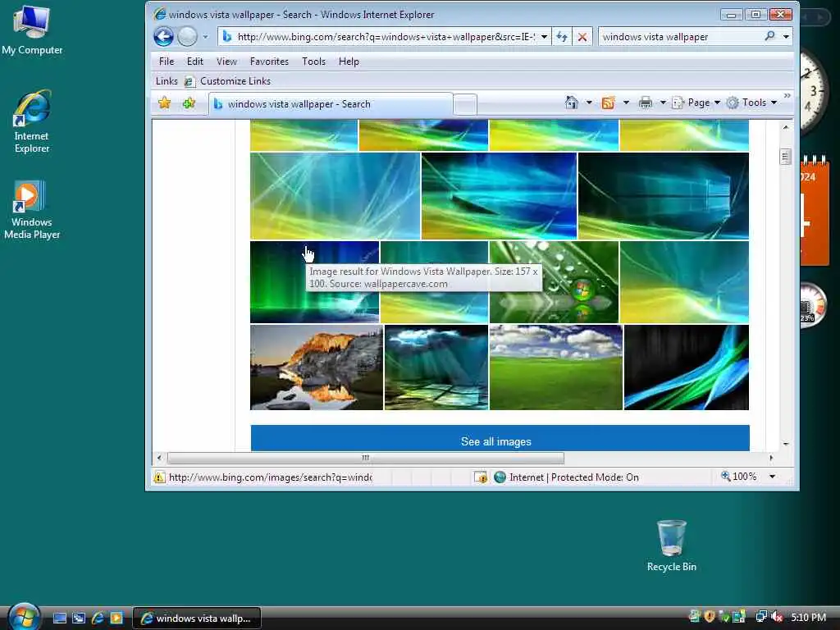Click the Add to Favorites icon
The width and height of the screenshot is (840, 630).
[189, 103]
